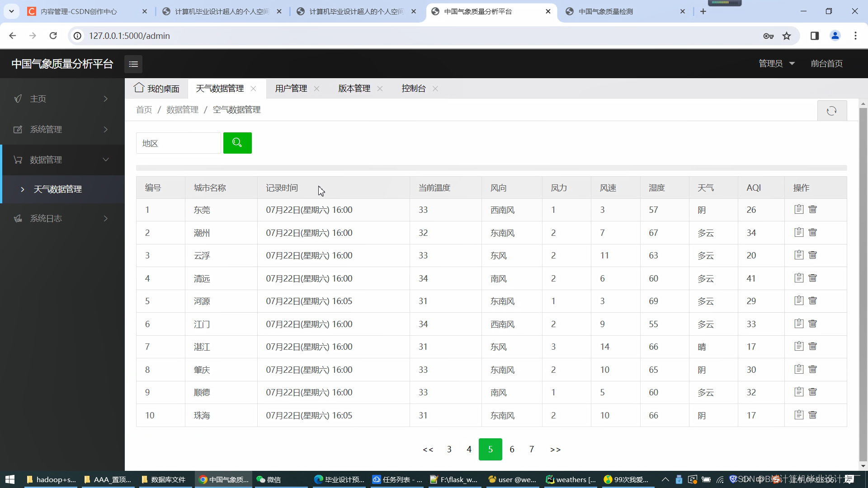The width and height of the screenshot is (868, 488).
Task: Navigate to page 6 in pagination
Action: (x=511, y=449)
